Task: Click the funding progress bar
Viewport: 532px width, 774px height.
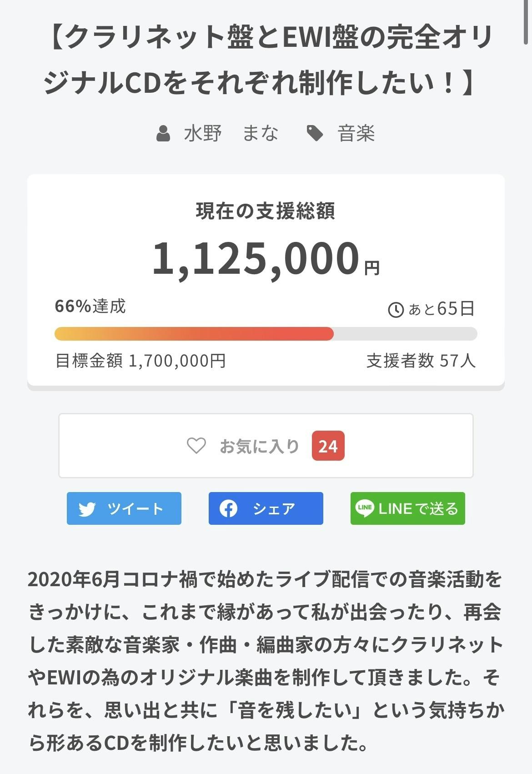Action: point(266,334)
